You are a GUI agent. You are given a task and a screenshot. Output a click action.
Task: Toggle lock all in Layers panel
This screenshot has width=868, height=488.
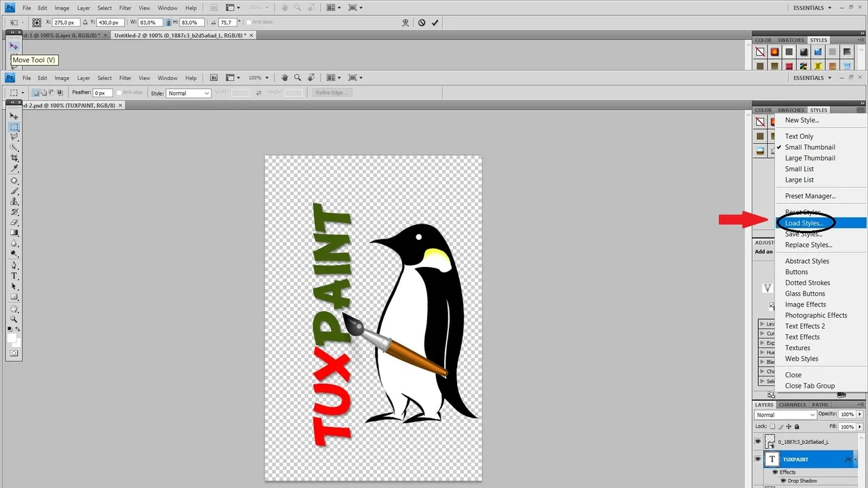pos(797,427)
